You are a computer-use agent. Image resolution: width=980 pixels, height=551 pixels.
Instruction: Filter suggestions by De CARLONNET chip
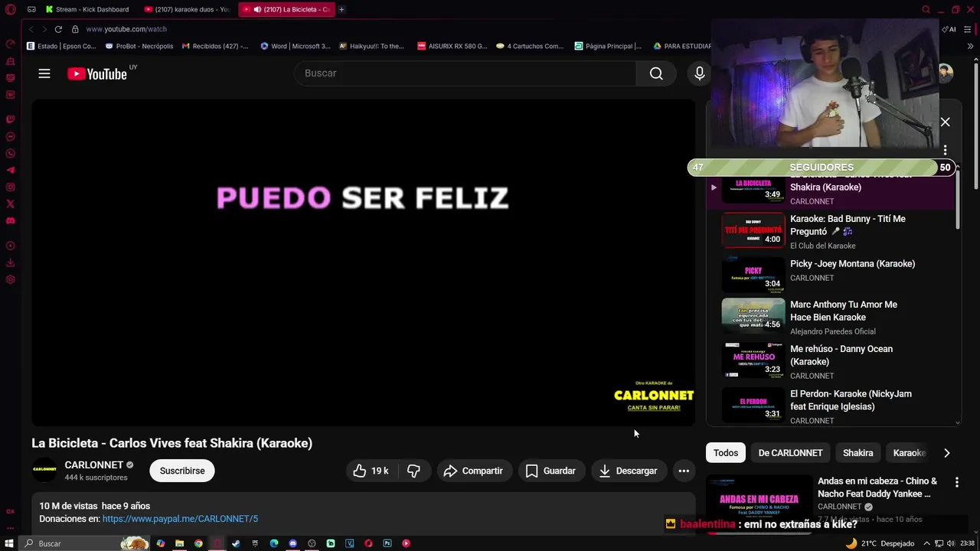click(790, 453)
